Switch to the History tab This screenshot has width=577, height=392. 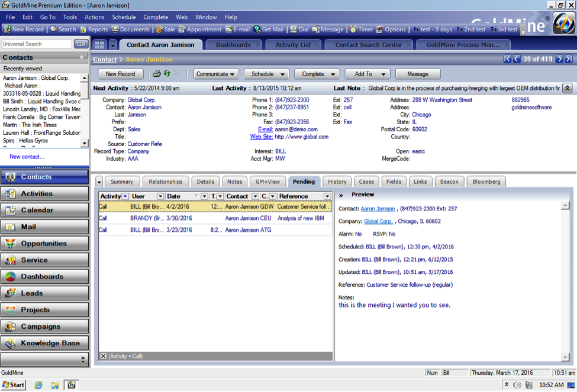(x=337, y=182)
